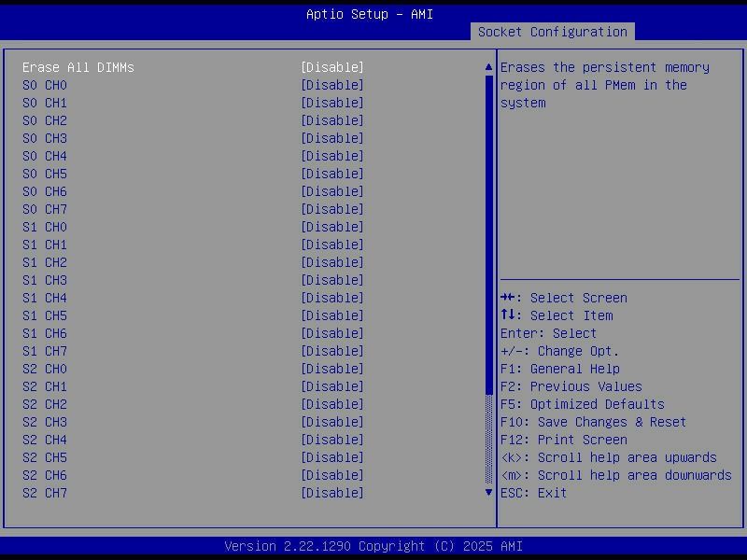Click the F1: General Help hint
747x560 pixels.
[559, 369]
